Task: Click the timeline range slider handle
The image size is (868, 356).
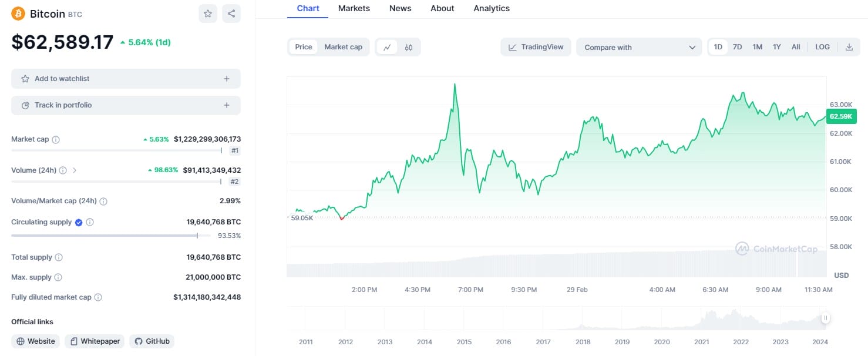Action: pyautogui.click(x=825, y=318)
